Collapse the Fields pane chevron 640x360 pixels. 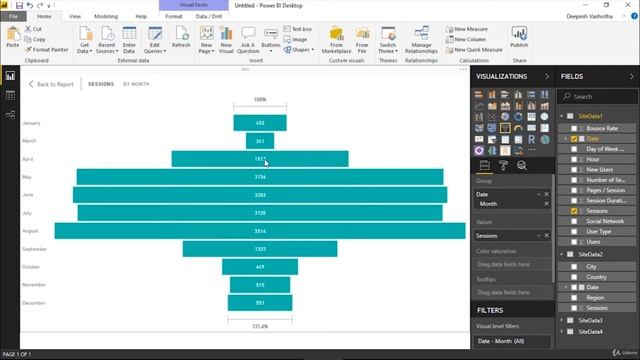click(632, 76)
